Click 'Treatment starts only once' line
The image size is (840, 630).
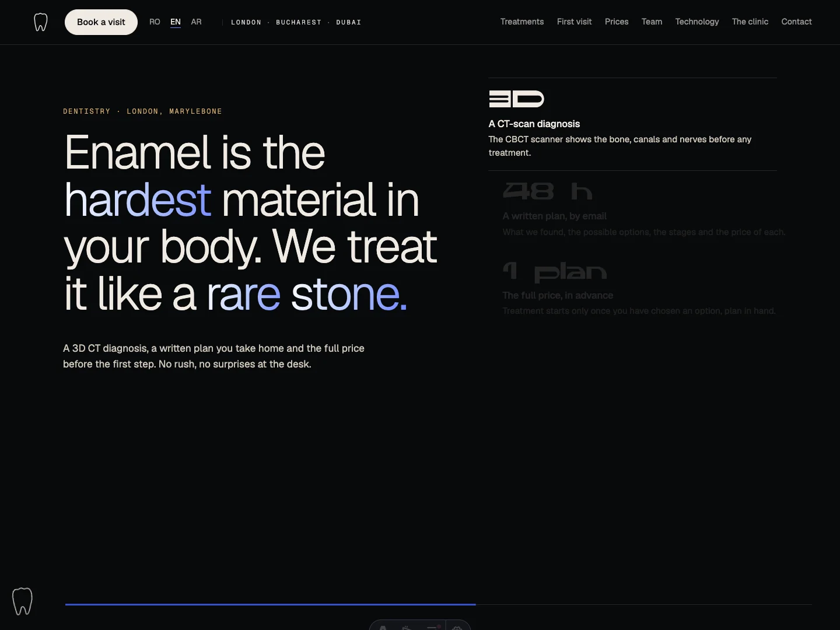click(x=639, y=311)
